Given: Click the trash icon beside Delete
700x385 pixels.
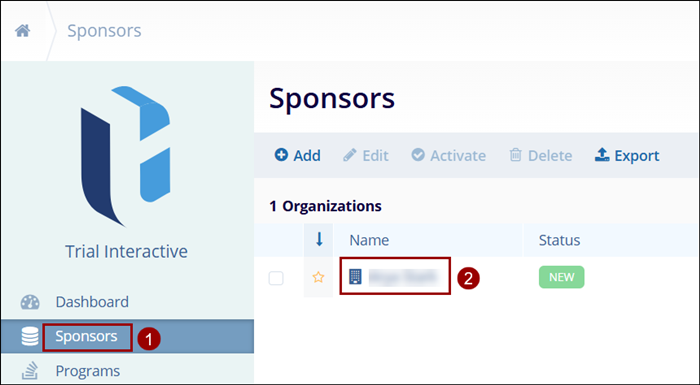Looking at the screenshot, I should tap(516, 155).
